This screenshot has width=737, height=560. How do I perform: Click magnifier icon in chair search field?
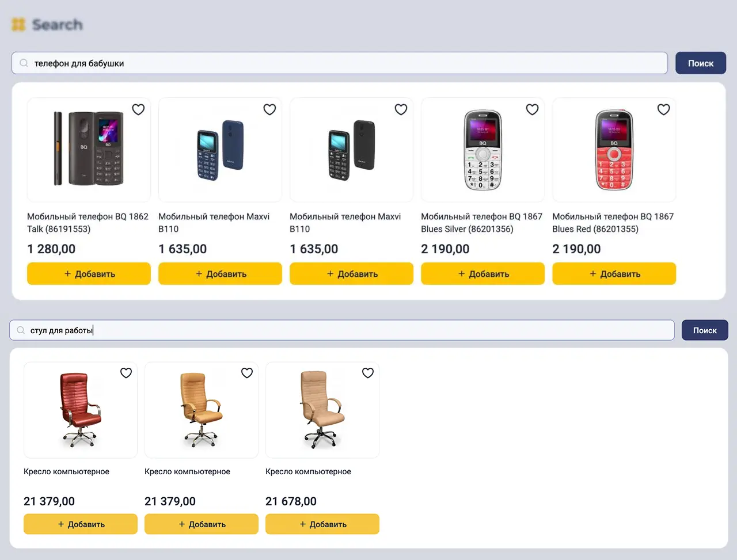[x=21, y=330]
